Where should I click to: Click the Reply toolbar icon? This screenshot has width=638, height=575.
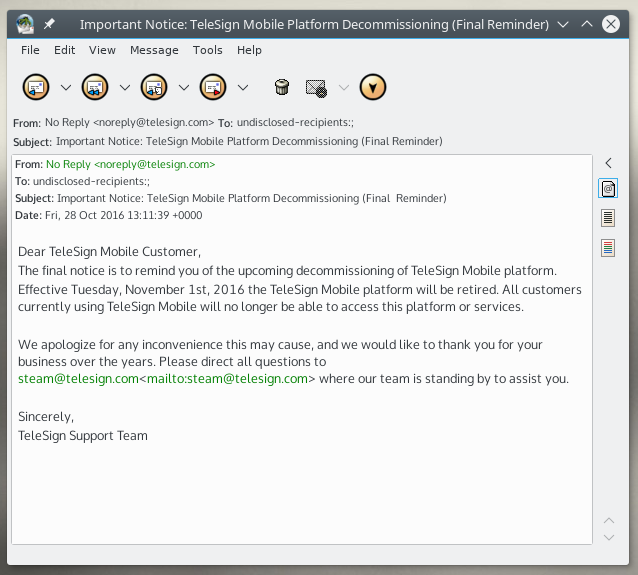(36, 87)
